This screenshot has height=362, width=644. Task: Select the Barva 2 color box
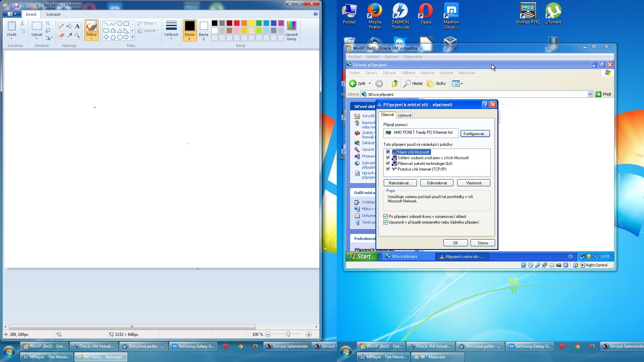click(x=204, y=30)
